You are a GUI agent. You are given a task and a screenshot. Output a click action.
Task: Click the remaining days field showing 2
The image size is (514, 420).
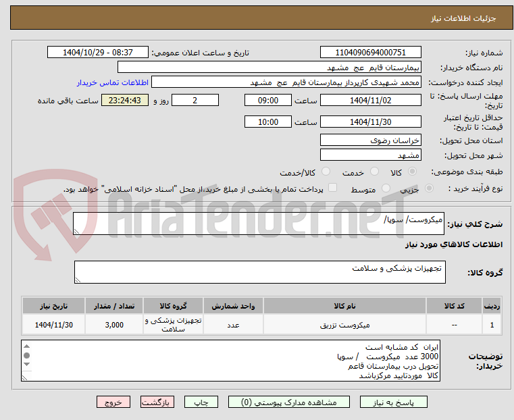tap(195, 100)
